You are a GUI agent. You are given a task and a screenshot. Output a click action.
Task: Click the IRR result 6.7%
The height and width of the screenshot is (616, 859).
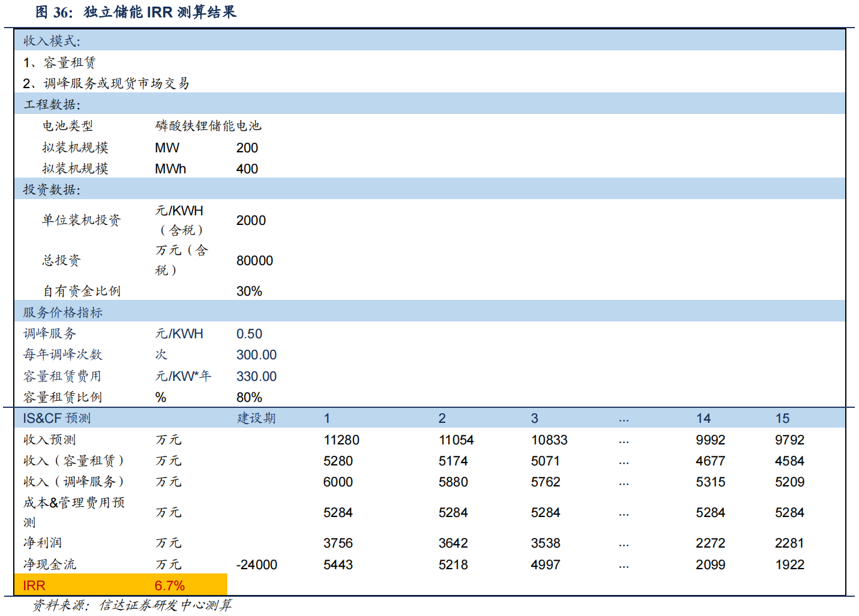(170, 585)
